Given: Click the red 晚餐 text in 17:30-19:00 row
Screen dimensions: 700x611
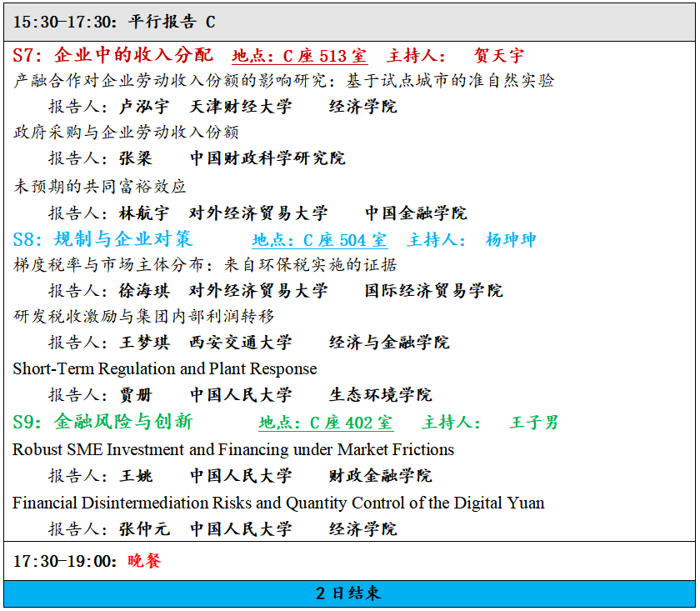Looking at the screenshot, I should click(x=143, y=561).
